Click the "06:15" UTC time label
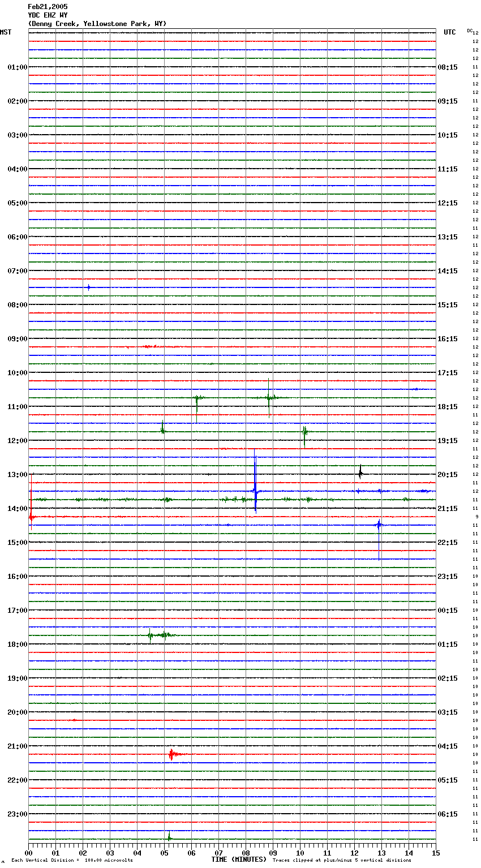The width and height of the screenshot is (481, 868). tap(448, 814)
